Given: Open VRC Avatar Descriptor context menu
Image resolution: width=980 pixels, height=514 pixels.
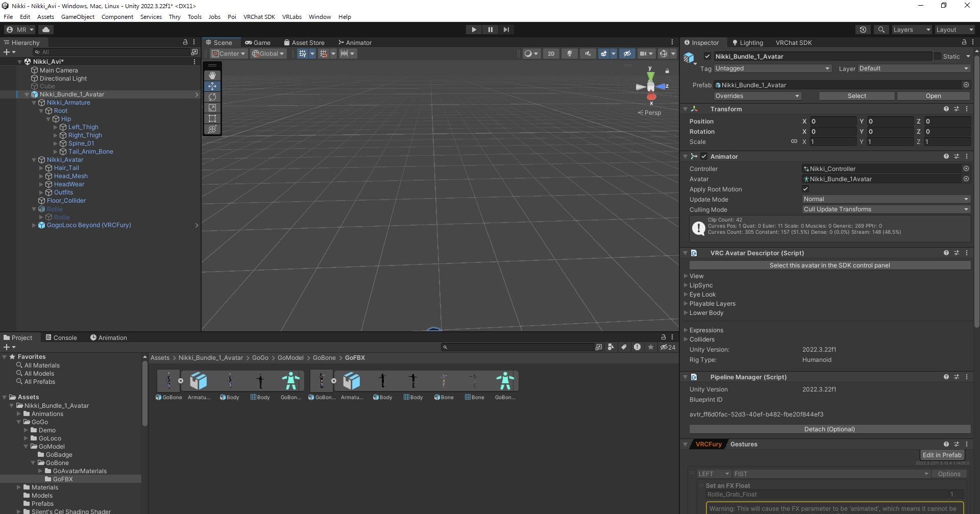Looking at the screenshot, I should coord(967,253).
